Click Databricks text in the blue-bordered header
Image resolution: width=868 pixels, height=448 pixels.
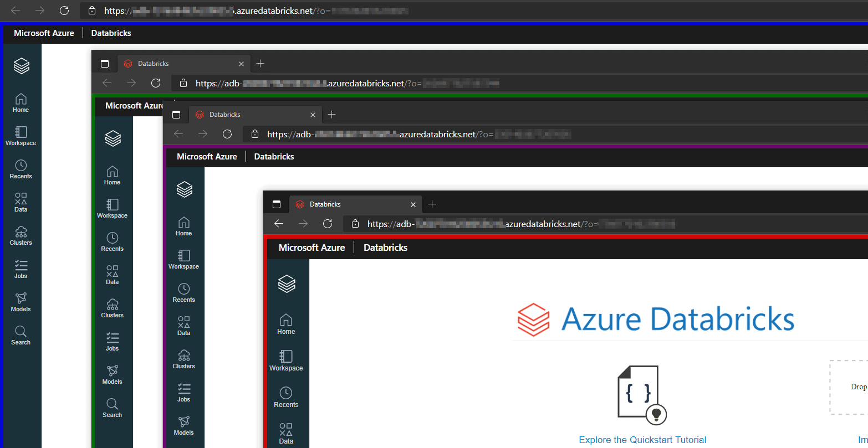[111, 33]
